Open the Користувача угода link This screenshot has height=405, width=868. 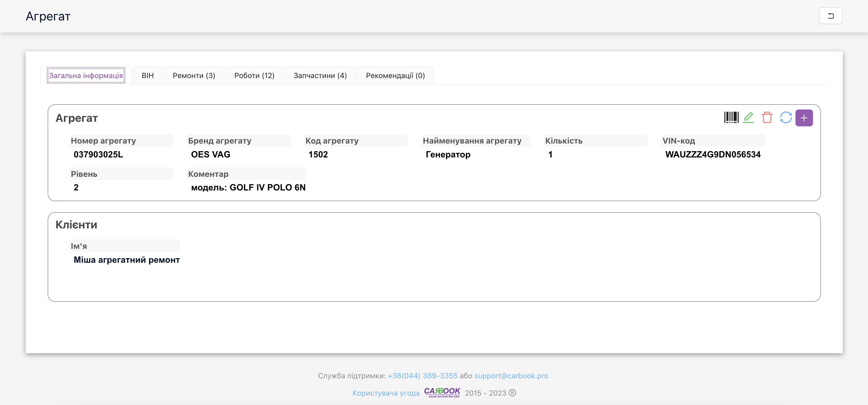pos(386,393)
